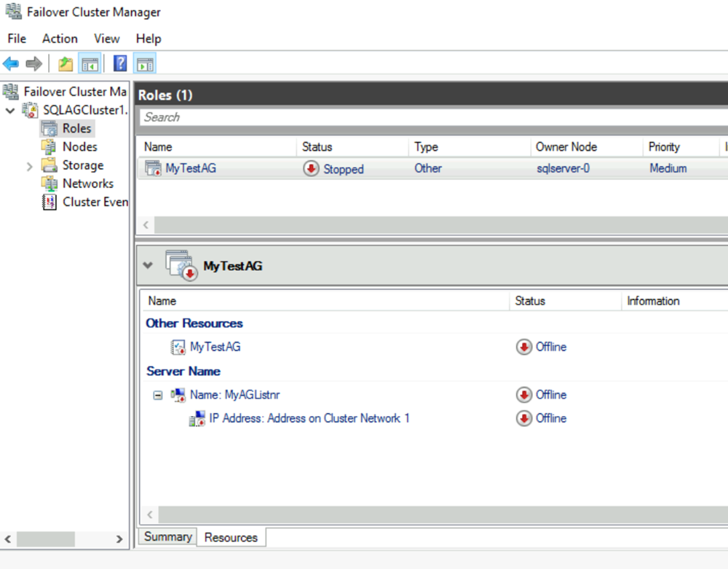Toggle the Show/Hide Action Pane icon
Screen dimensions: 728x569
coord(144,63)
